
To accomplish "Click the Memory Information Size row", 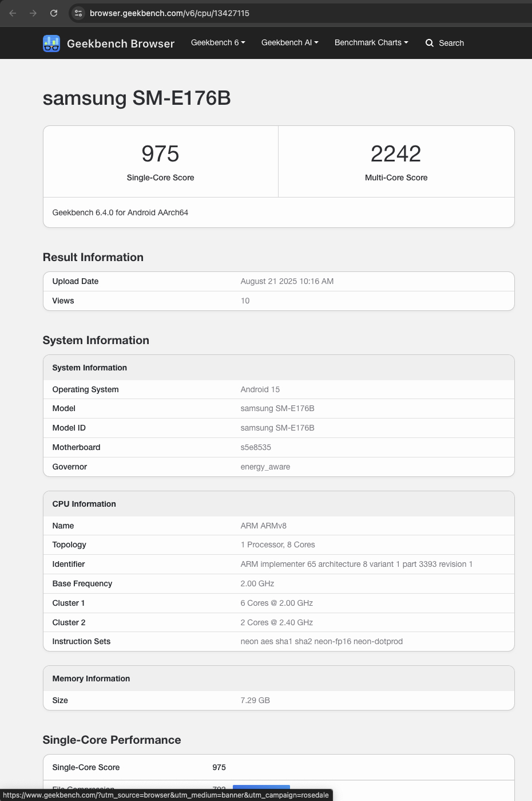I will [279, 700].
